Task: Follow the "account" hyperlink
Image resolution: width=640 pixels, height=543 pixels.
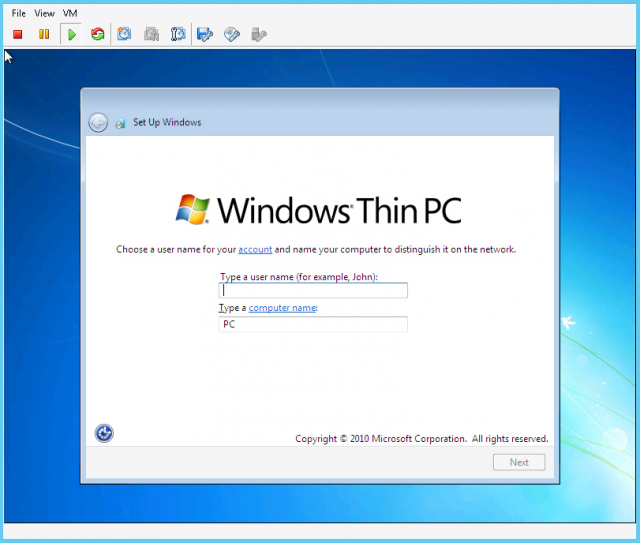Action: [x=255, y=249]
